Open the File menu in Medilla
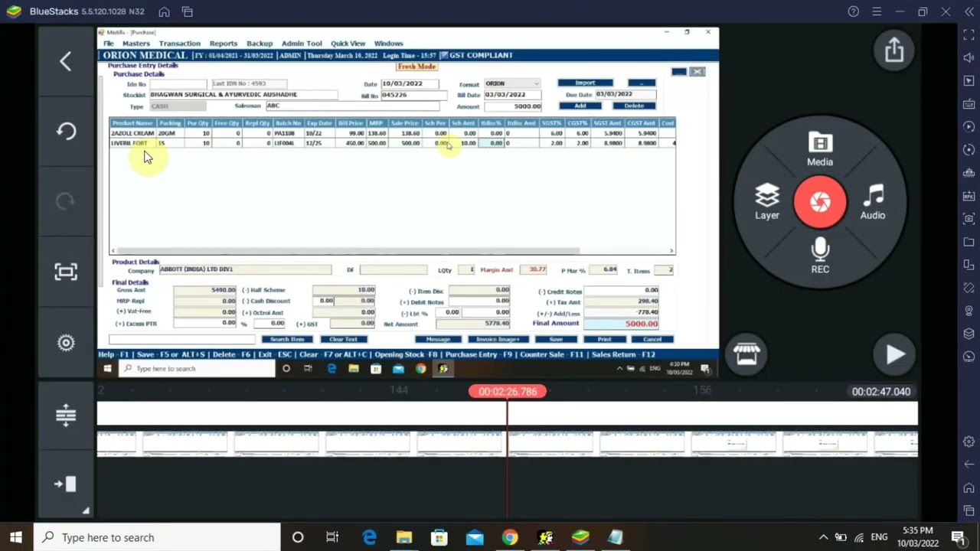 click(x=109, y=44)
